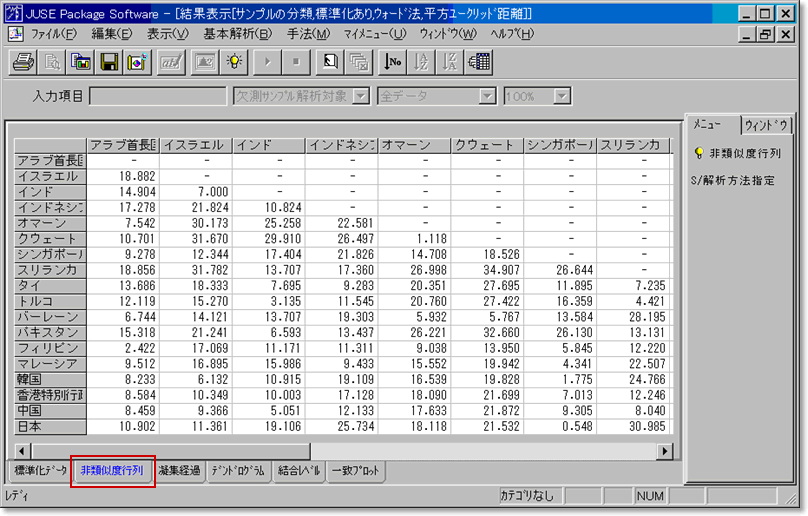
Task: Expand the 全データ combo box
Action: coord(488,96)
